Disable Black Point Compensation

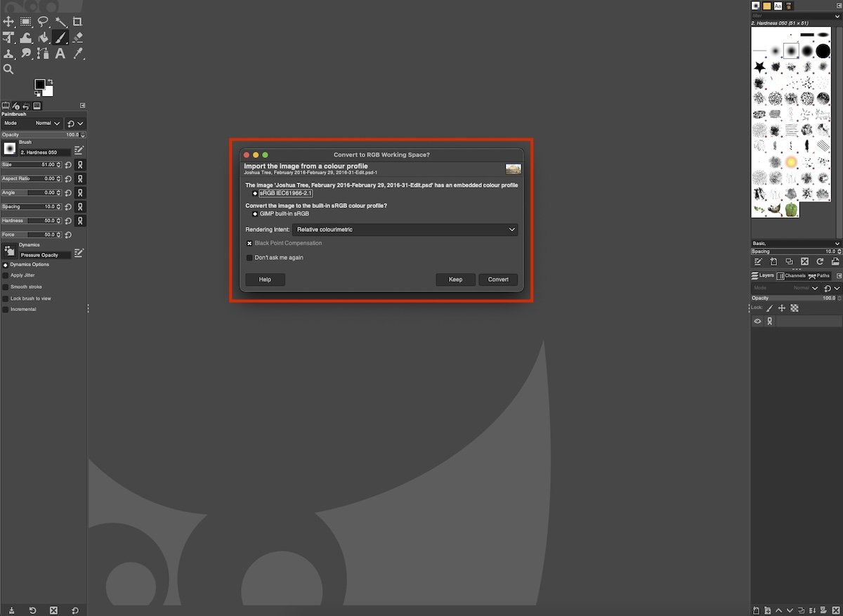(x=249, y=243)
